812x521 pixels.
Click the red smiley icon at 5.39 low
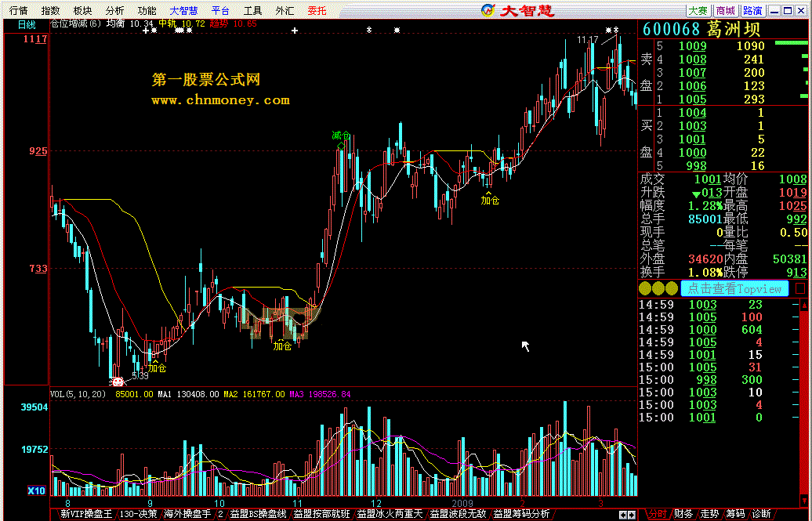tap(118, 382)
